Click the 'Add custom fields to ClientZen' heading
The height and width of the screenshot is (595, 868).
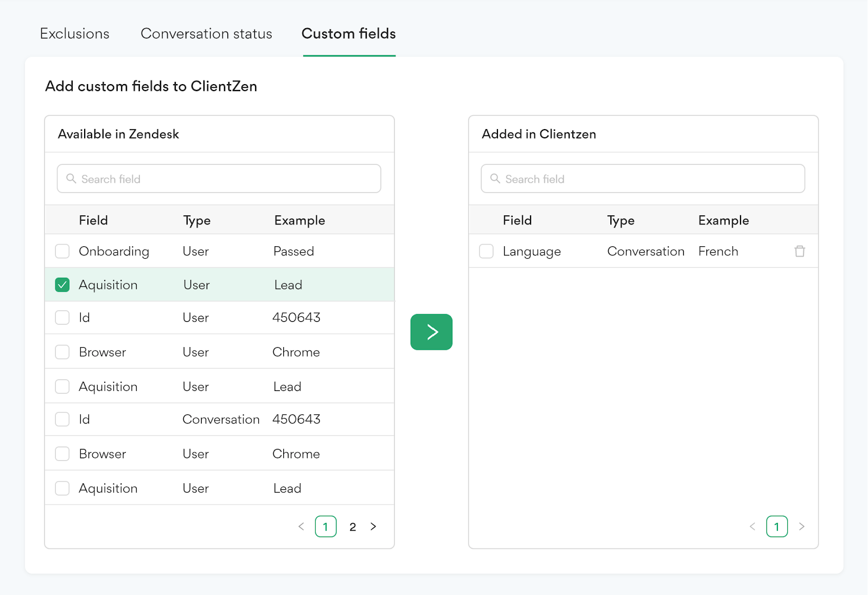click(151, 86)
